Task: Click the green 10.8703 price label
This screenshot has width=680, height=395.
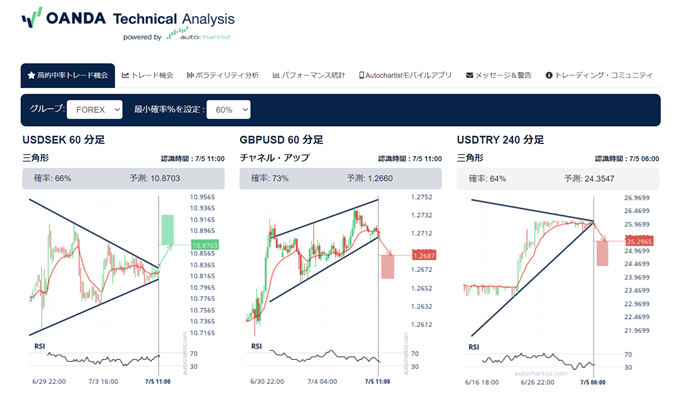Action: coord(205,245)
